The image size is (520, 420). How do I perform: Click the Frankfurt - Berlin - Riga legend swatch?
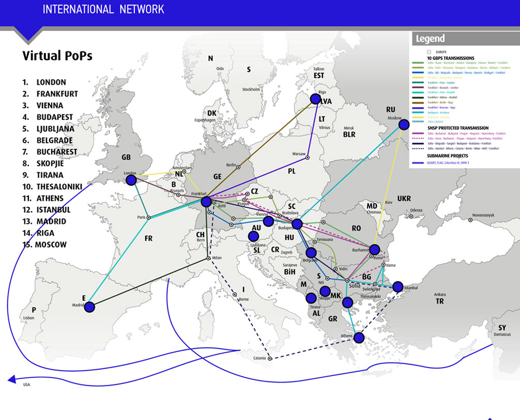click(418, 103)
